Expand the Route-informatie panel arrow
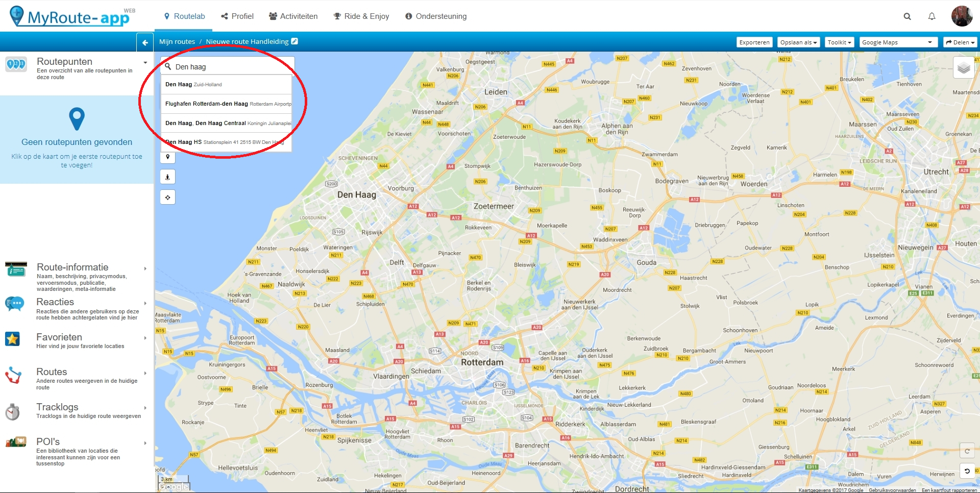This screenshot has height=493, width=980. pos(145,268)
